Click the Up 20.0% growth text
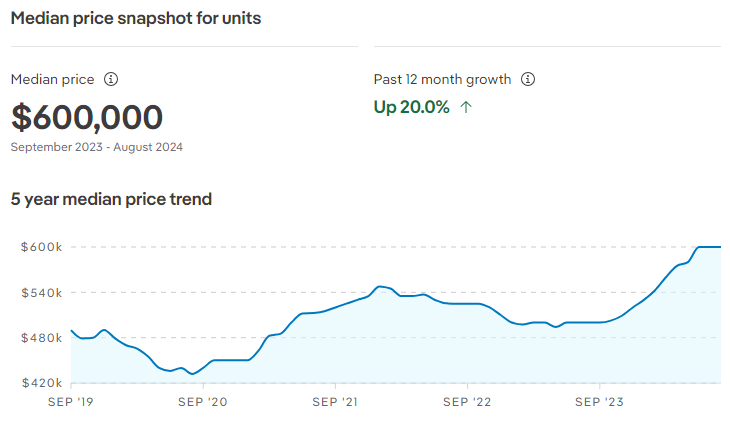 click(x=412, y=107)
